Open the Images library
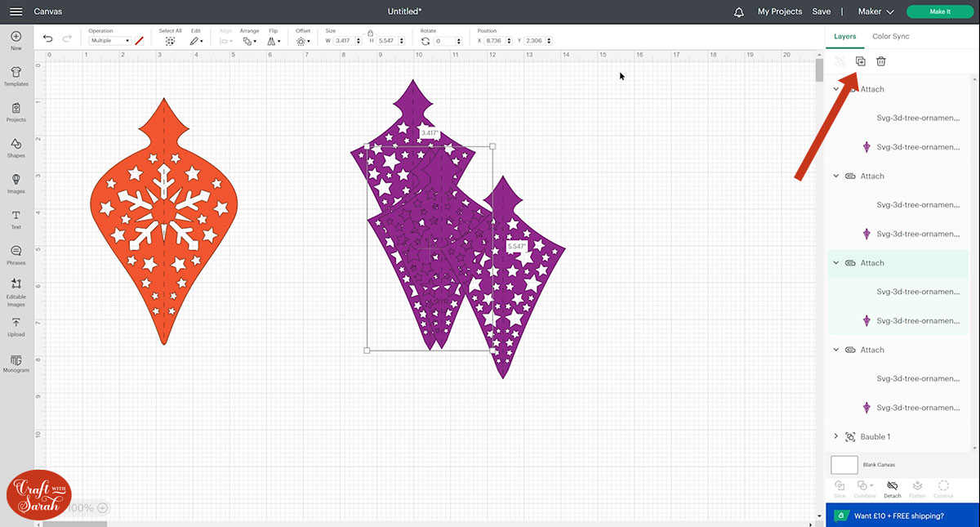Image resolution: width=980 pixels, height=527 pixels. (16, 182)
